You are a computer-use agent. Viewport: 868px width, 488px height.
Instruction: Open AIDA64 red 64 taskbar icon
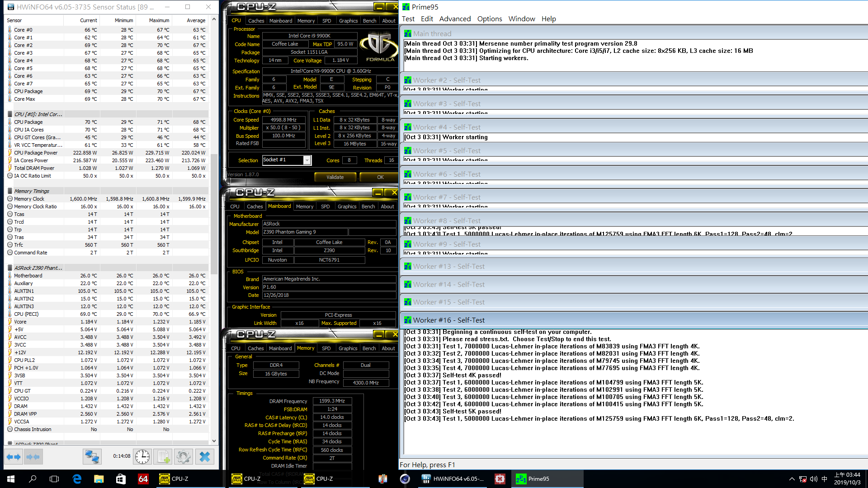click(143, 479)
